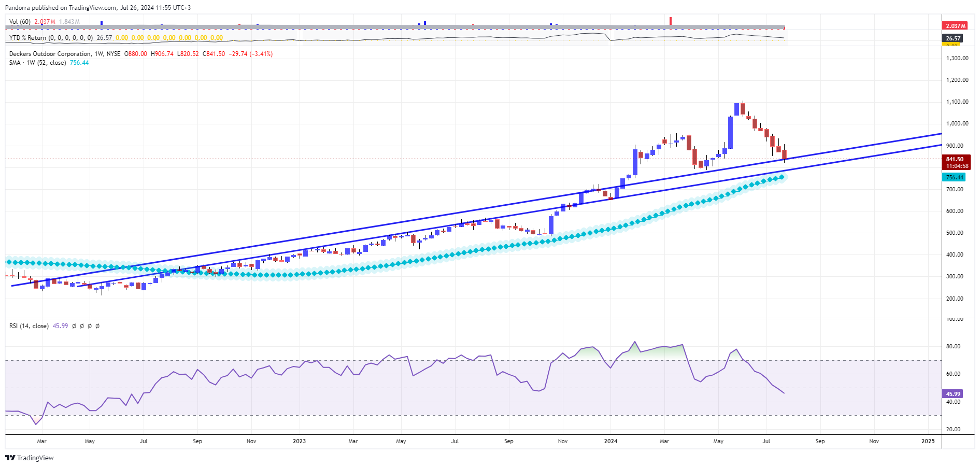980x467 pixels.
Task: Click the -29.74 (-3.41%) change value
Action: click(x=251, y=54)
